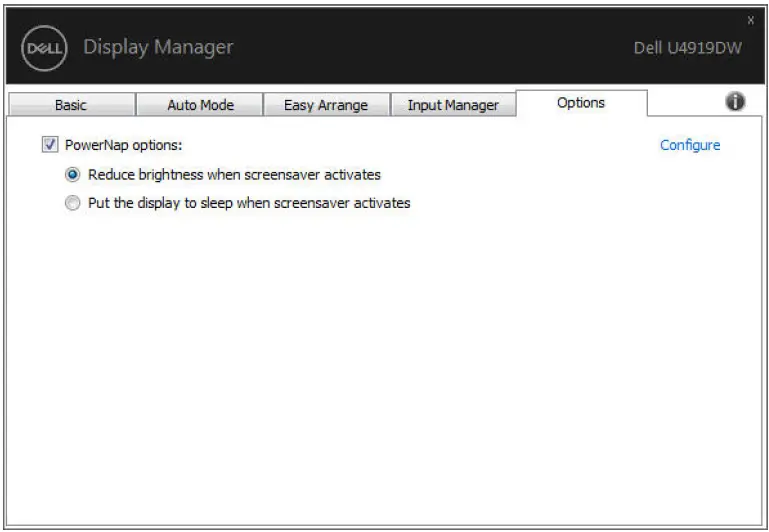Click the info icon beside the tabs
Screen dimensions: 769x532
tap(735, 101)
